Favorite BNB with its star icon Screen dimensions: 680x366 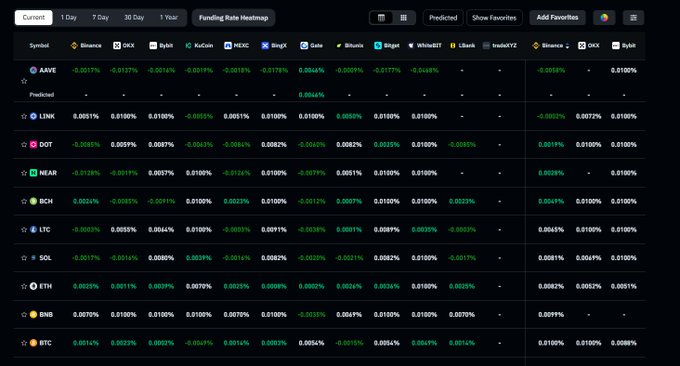pyautogui.click(x=24, y=314)
